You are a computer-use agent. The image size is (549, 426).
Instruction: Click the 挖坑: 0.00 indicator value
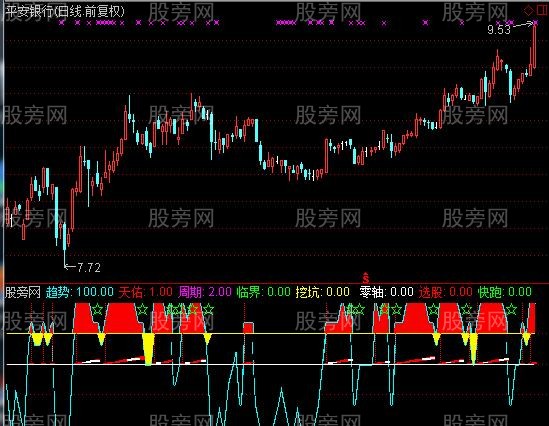[322, 292]
